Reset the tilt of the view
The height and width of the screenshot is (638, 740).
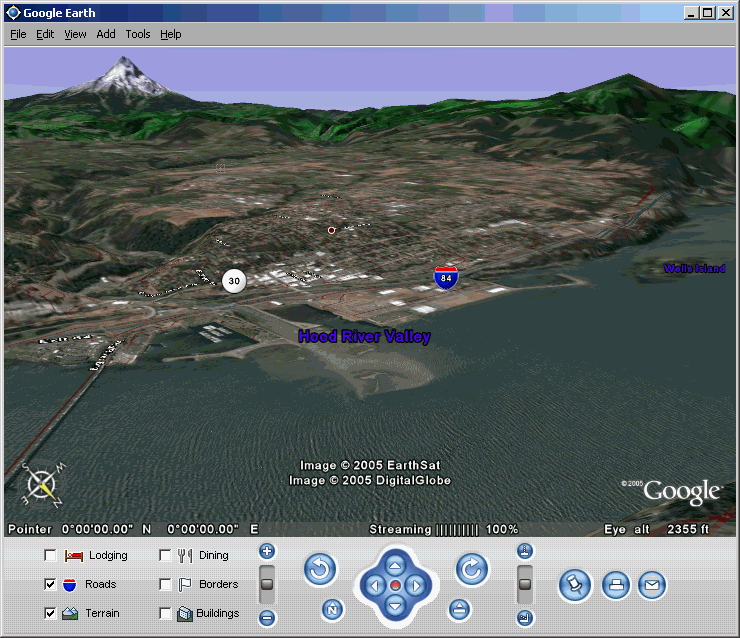click(x=459, y=609)
